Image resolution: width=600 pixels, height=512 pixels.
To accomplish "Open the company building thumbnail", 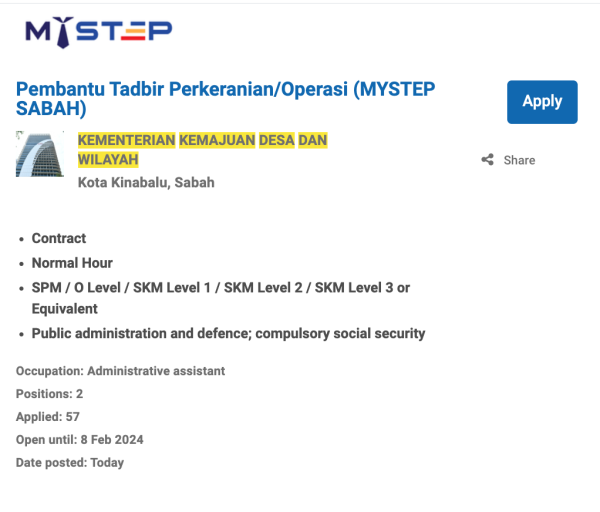I will pos(40,155).
